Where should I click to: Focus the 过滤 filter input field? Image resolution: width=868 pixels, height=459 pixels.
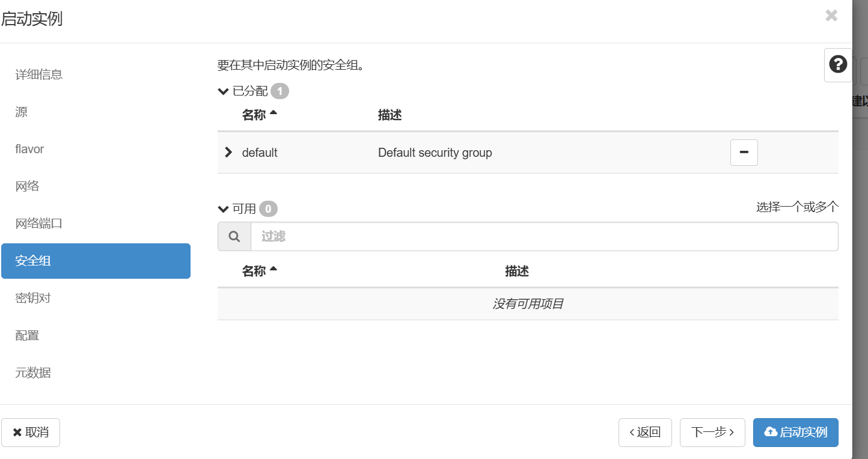[x=544, y=236]
